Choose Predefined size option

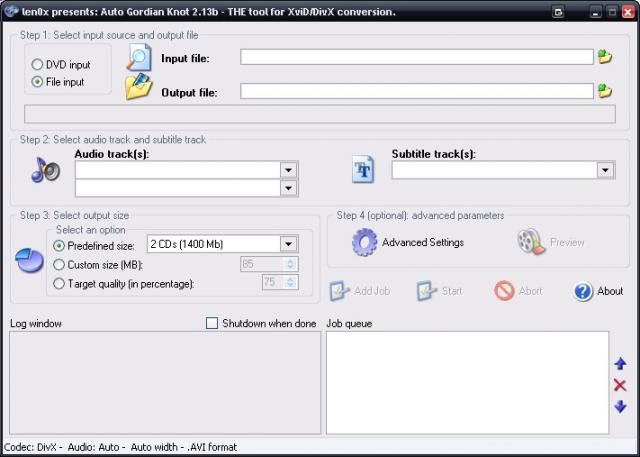(59, 246)
